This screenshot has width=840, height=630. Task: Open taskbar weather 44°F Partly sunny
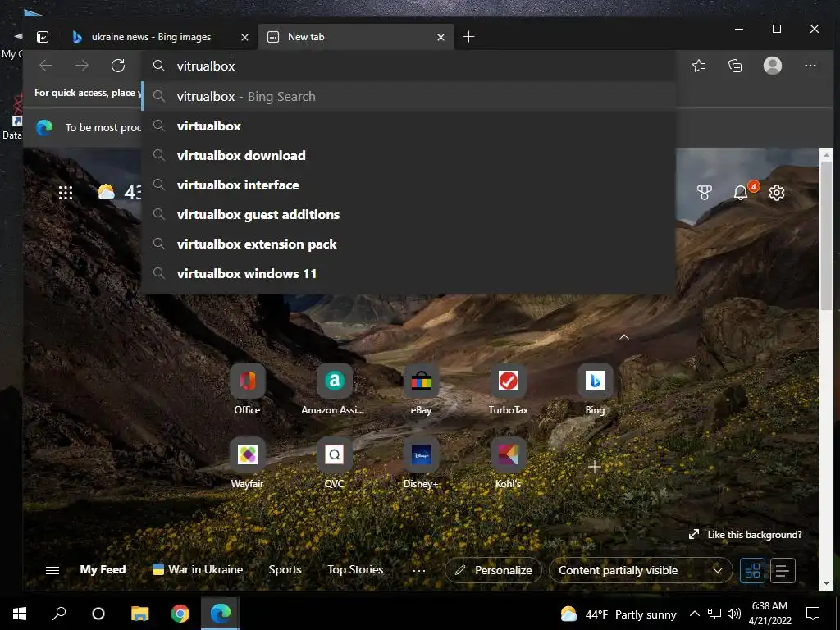pos(619,614)
